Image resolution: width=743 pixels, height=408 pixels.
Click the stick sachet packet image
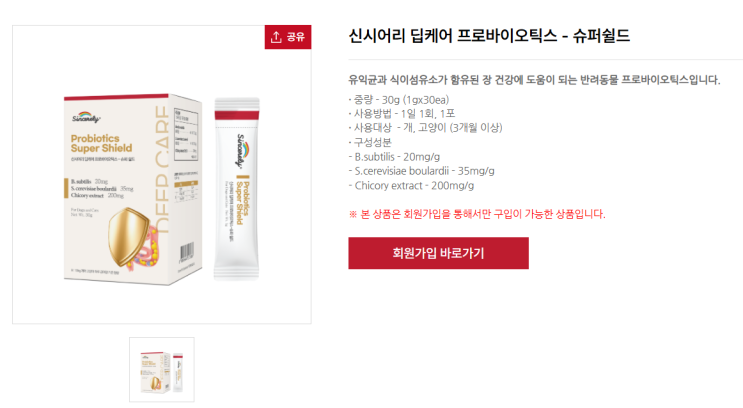coord(236,189)
